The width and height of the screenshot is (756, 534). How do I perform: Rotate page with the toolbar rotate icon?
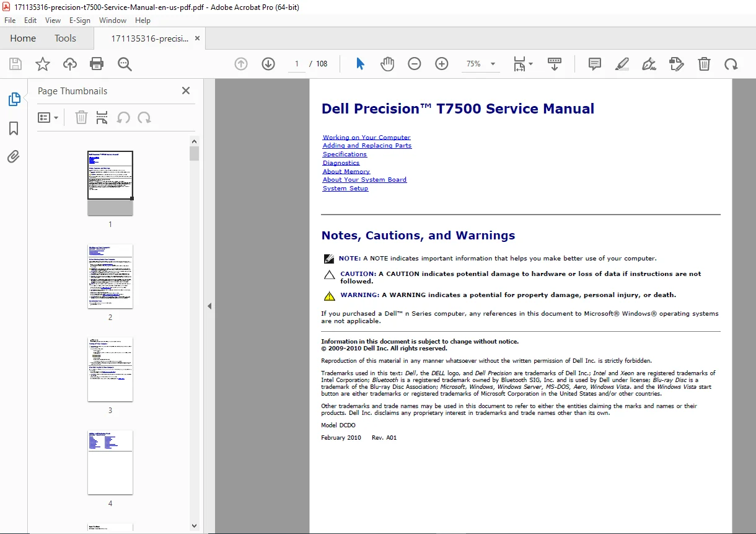731,64
